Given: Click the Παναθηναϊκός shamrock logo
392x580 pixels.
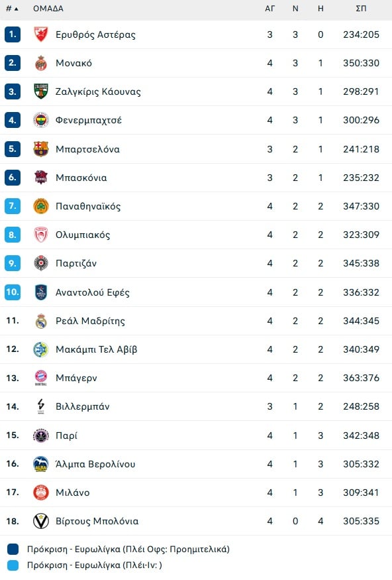Looking at the screenshot, I should [40, 206].
